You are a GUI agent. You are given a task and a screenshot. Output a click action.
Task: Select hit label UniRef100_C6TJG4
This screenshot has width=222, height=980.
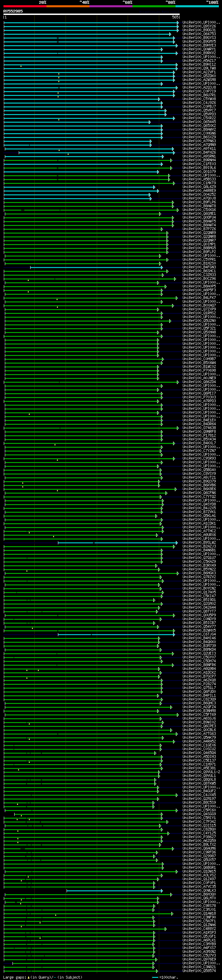199,634
